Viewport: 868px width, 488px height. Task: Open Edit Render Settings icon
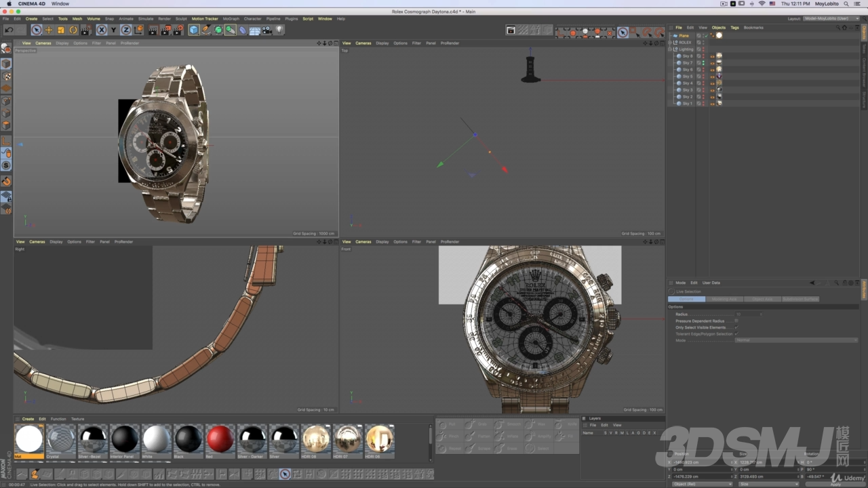tap(178, 30)
